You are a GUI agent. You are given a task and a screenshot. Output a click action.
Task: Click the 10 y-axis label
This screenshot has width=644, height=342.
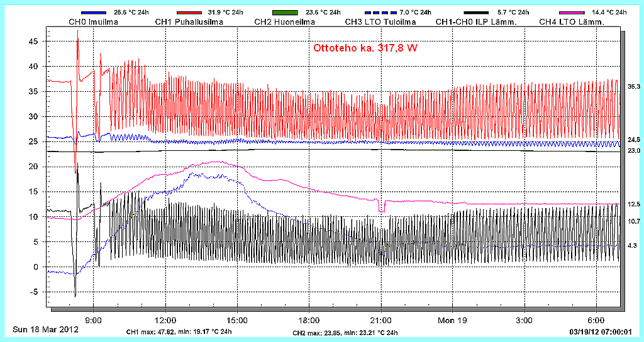pyautogui.click(x=34, y=217)
